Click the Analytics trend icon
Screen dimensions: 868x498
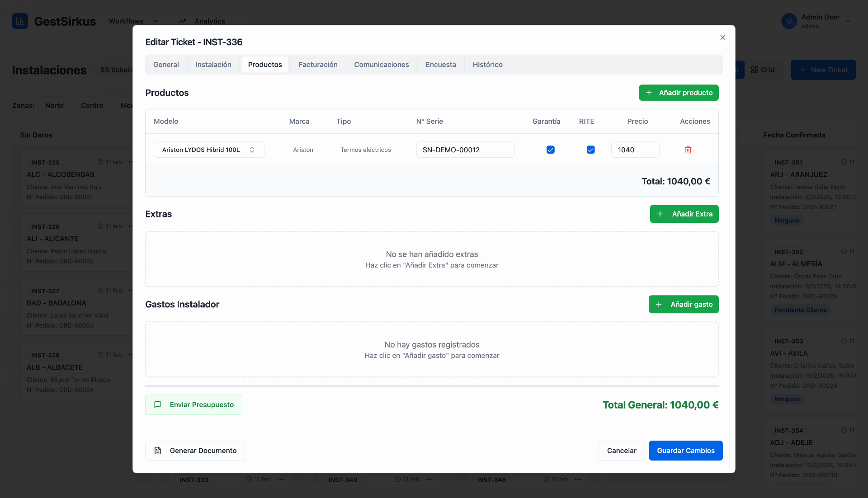point(183,21)
